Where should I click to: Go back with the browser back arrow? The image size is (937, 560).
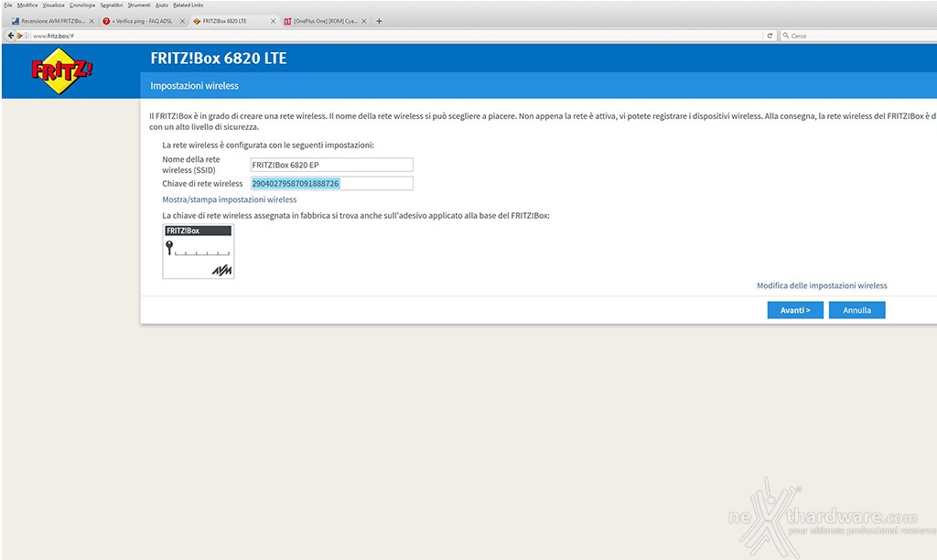coord(10,36)
